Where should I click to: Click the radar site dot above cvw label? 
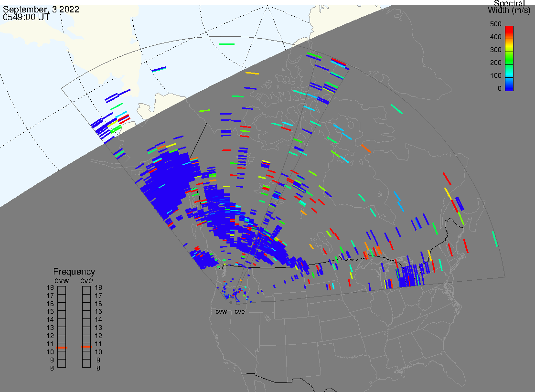[231, 303]
